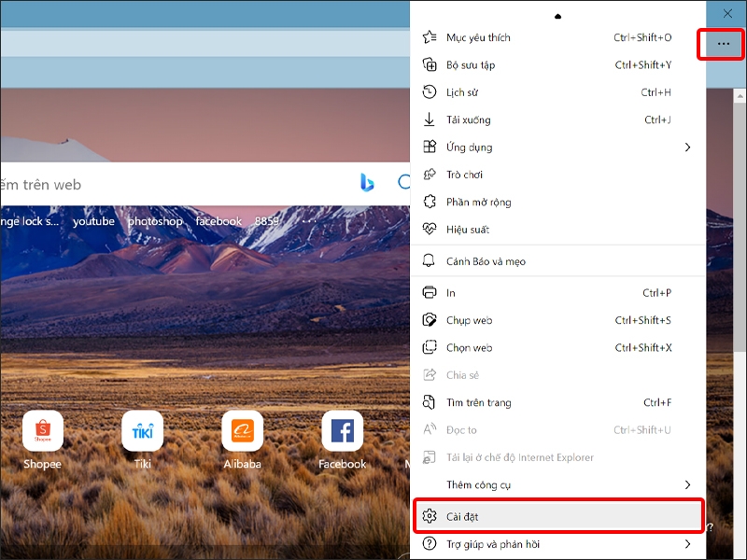747x560 pixels.
Task: Click the printer icon beside In
Action: coord(430,292)
